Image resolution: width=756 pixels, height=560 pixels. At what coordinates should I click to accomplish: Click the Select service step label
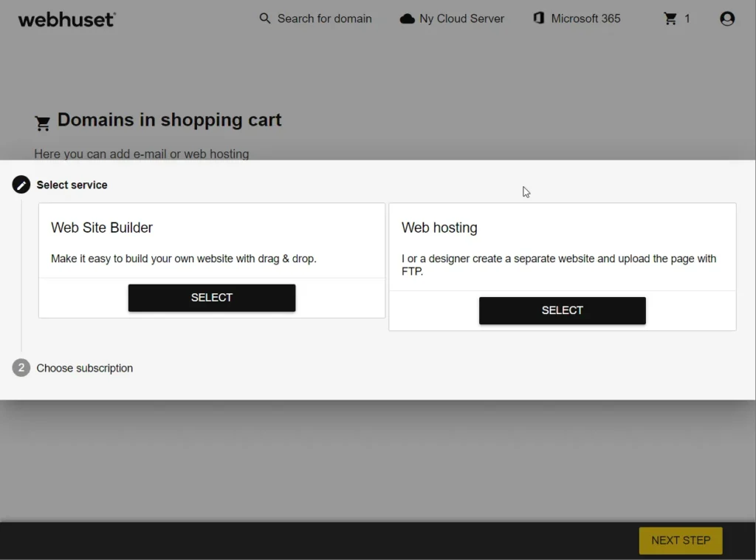point(72,185)
